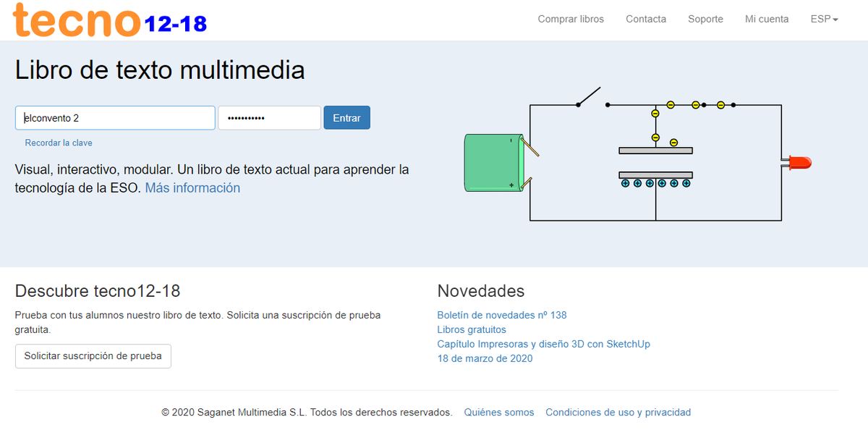Open Capítulo Impresoras y diseño 3D link
The height and width of the screenshot is (438, 868).
[543, 344]
